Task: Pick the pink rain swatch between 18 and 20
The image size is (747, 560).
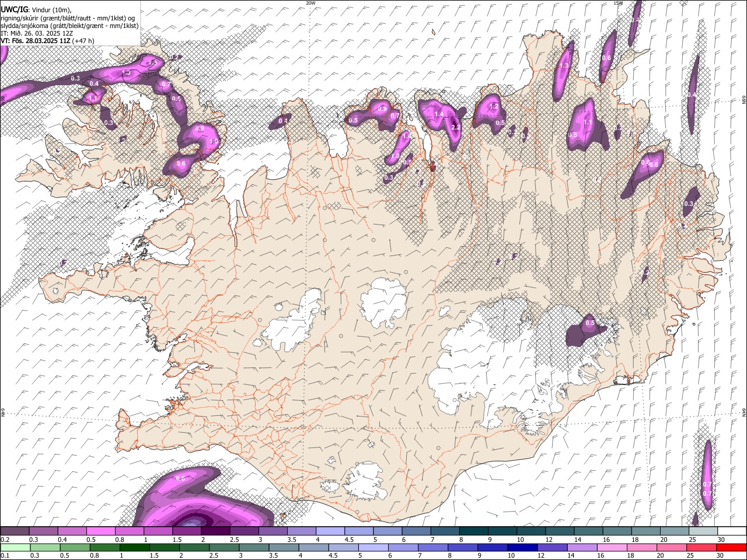Action: click(x=641, y=547)
